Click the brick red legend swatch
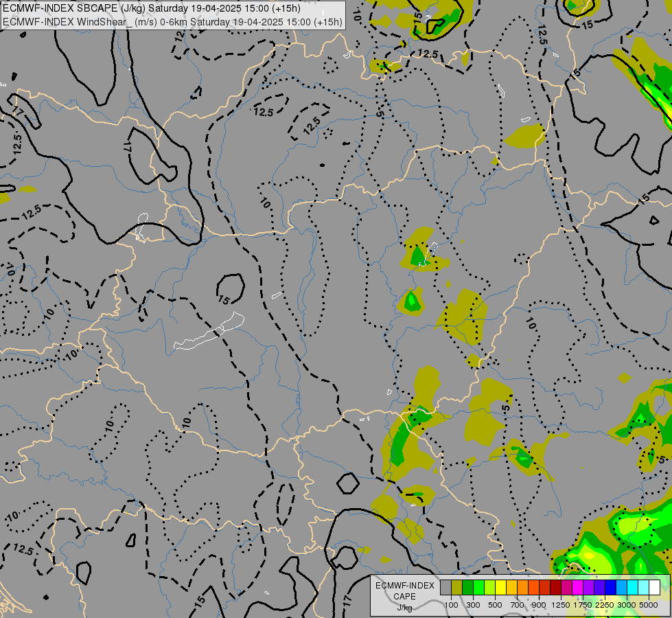 coord(545,587)
